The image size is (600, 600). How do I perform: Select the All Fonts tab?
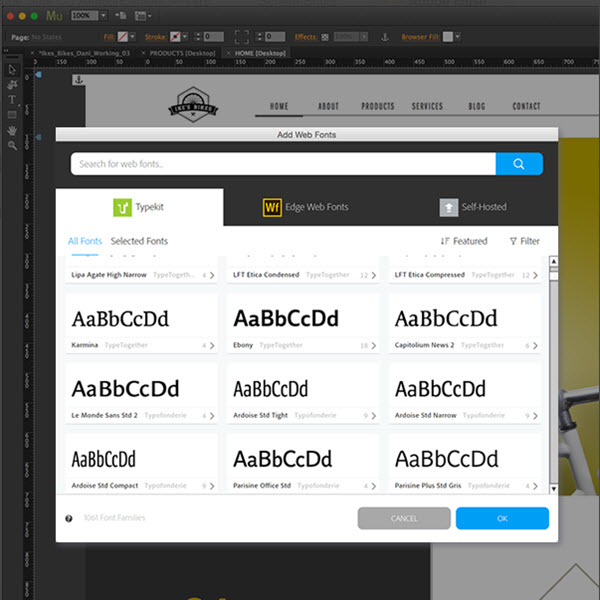[85, 241]
